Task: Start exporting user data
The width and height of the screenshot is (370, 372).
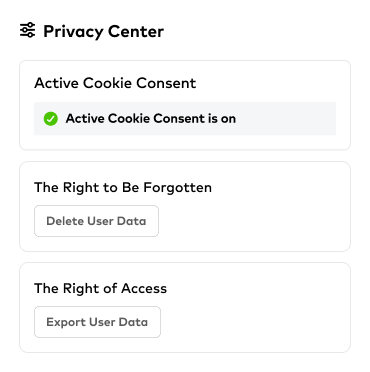Action: [97, 322]
